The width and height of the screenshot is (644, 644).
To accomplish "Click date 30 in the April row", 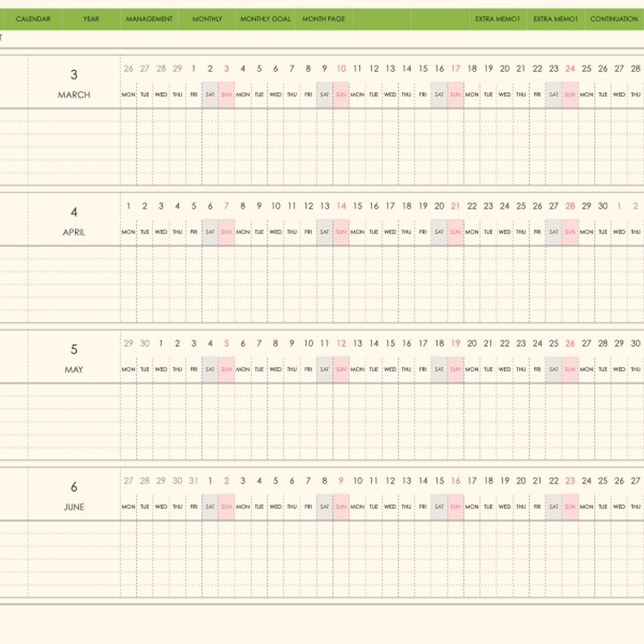I will [x=603, y=206].
